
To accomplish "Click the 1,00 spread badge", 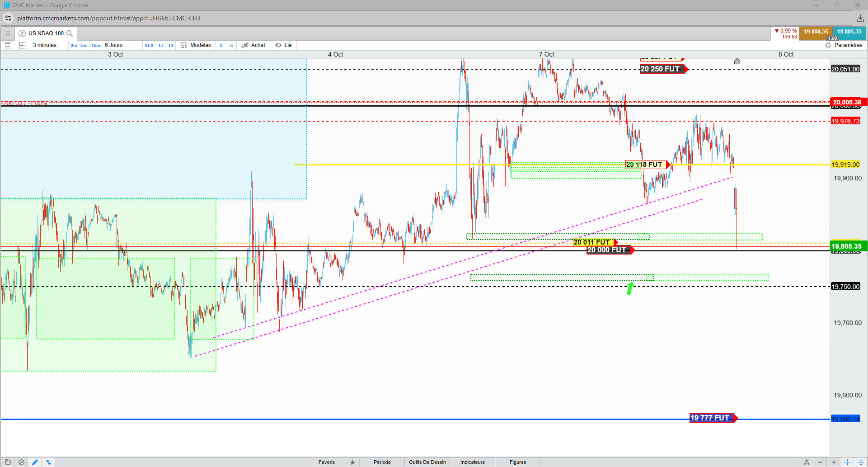I will pos(833,38).
